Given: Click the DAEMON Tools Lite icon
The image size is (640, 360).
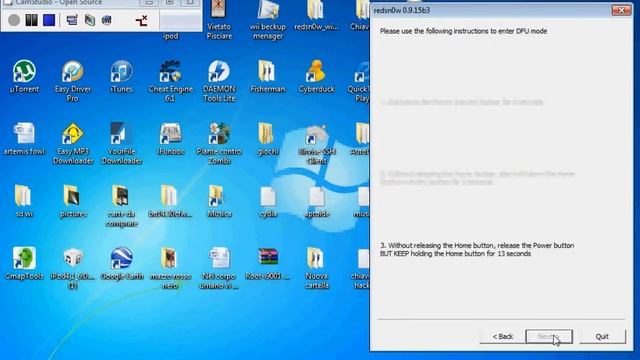Looking at the screenshot, I should [219, 81].
